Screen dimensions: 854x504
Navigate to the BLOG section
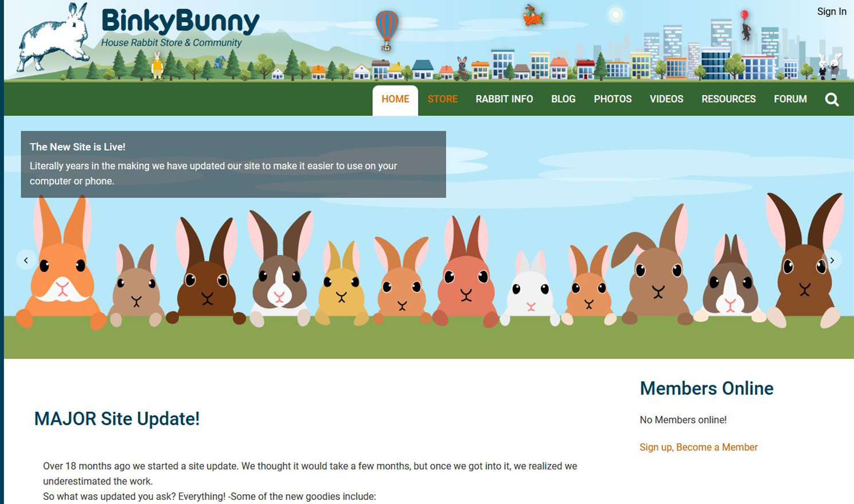(x=563, y=99)
